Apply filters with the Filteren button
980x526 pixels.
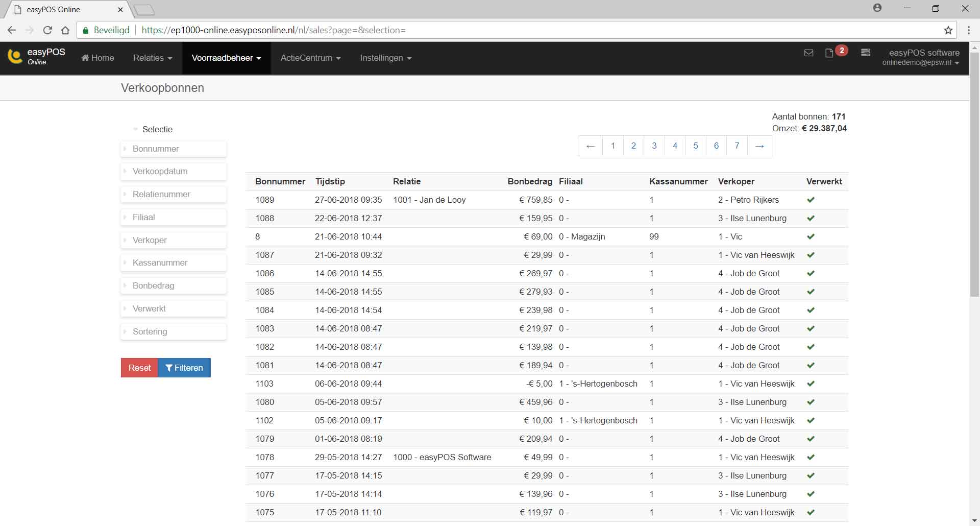[x=184, y=368]
